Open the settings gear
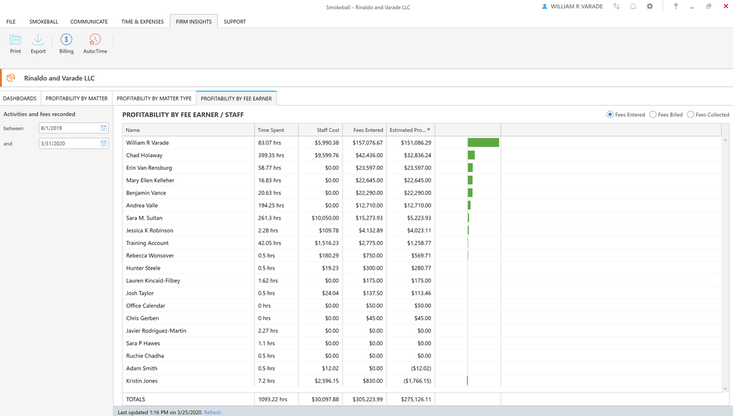This screenshot has height=416, width=733. pos(650,7)
